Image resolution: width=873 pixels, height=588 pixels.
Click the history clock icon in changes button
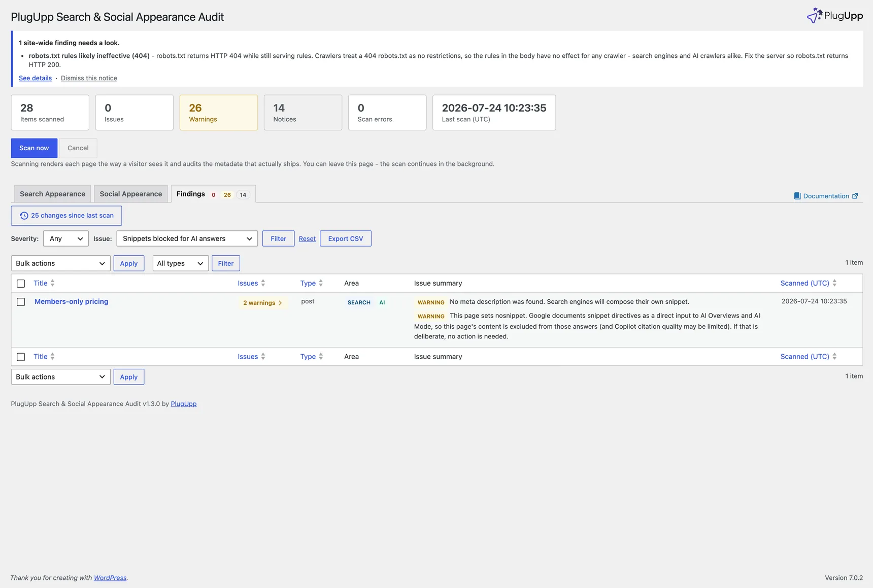[24, 216]
